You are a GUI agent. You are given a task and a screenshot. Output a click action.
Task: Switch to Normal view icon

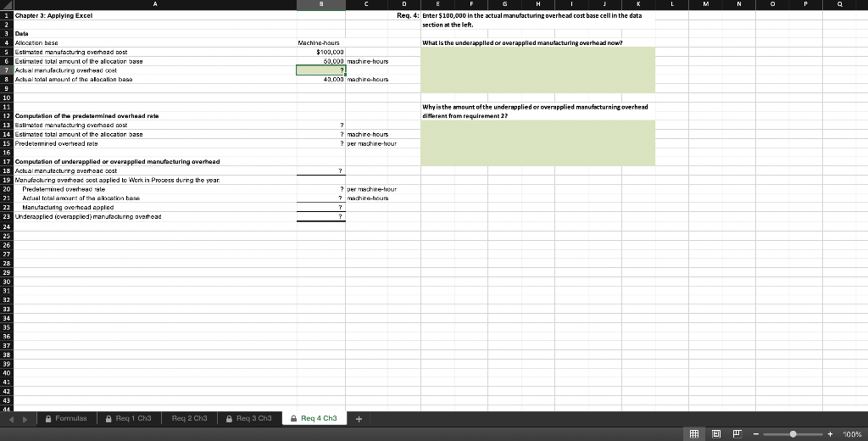click(693, 434)
